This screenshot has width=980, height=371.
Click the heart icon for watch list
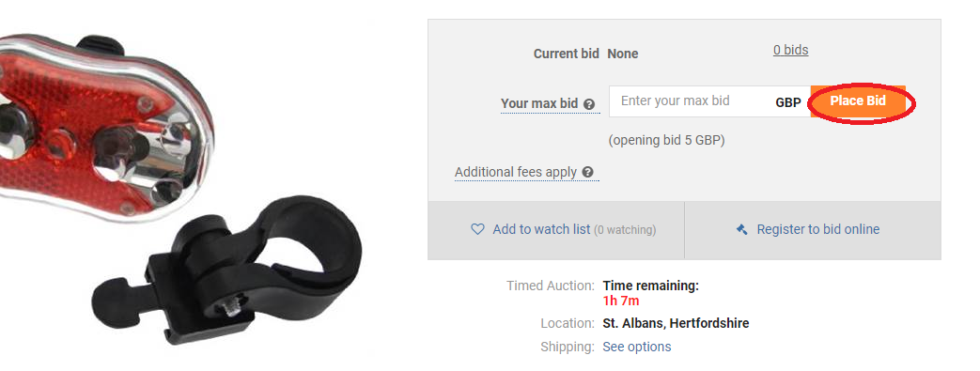pos(477,230)
